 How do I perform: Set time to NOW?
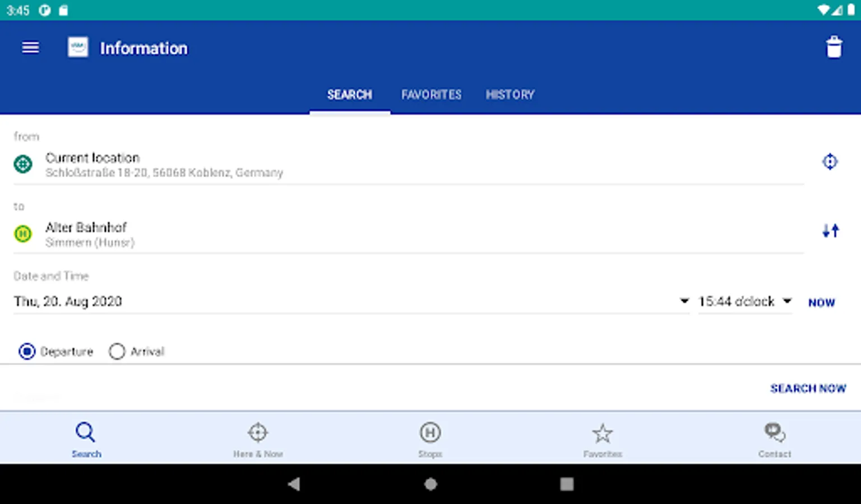click(821, 302)
